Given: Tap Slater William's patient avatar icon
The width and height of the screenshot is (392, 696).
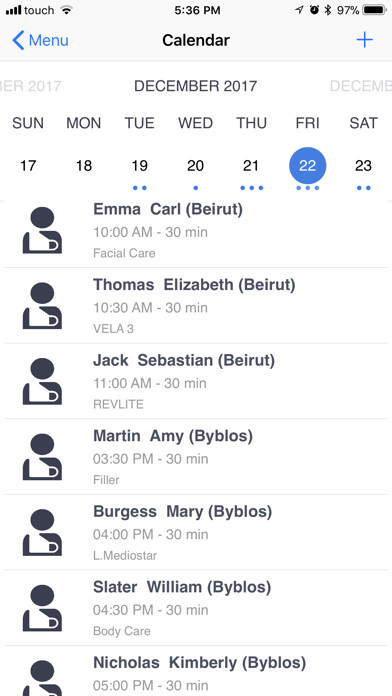Looking at the screenshot, I should point(42,607).
